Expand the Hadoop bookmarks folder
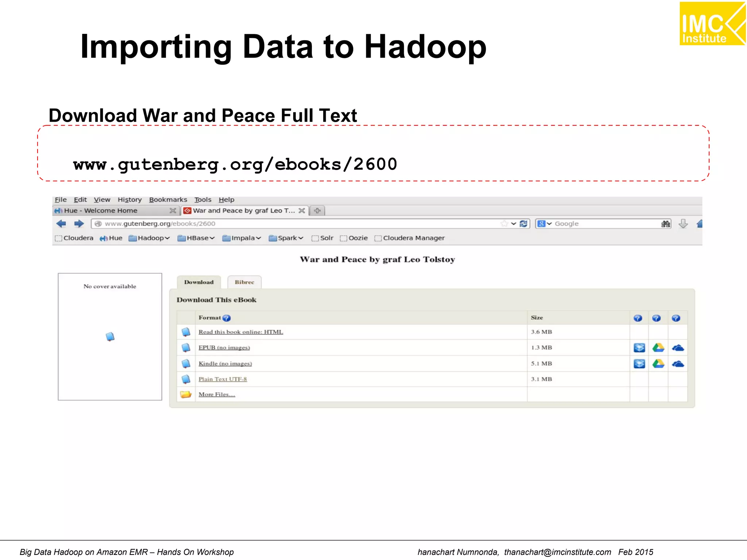The width and height of the screenshot is (747, 560). (149, 238)
